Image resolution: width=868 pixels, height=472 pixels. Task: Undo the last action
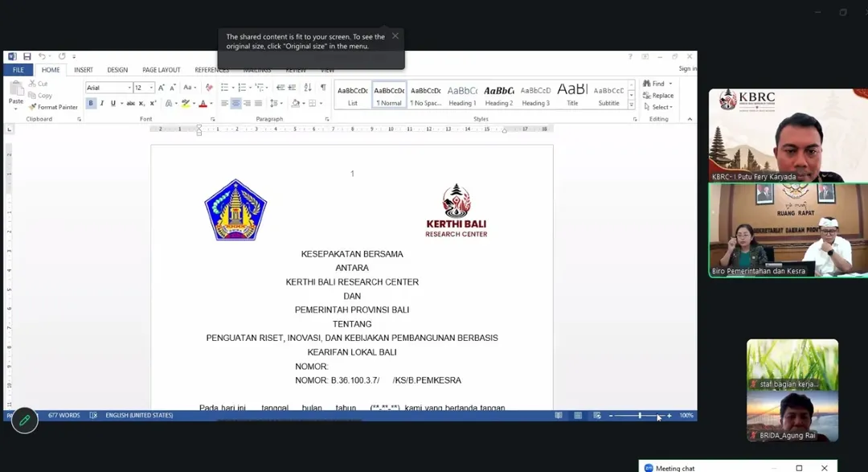(x=42, y=56)
